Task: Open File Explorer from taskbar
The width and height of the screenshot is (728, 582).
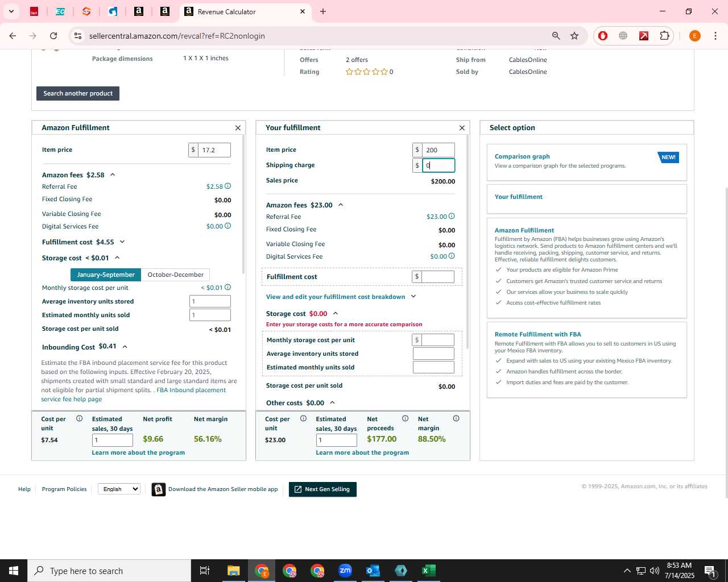Action: coord(234,571)
